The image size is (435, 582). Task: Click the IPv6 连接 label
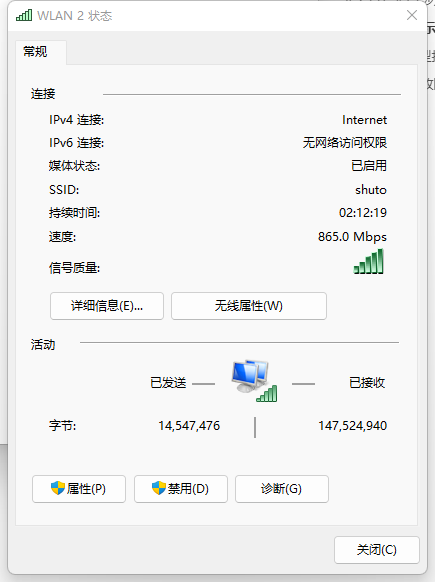tap(76, 143)
